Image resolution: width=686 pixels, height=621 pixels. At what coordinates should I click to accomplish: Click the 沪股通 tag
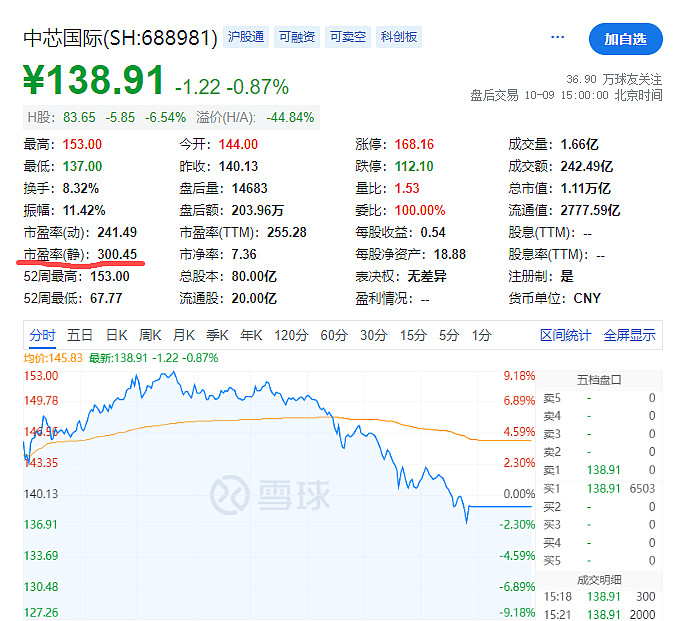point(245,37)
